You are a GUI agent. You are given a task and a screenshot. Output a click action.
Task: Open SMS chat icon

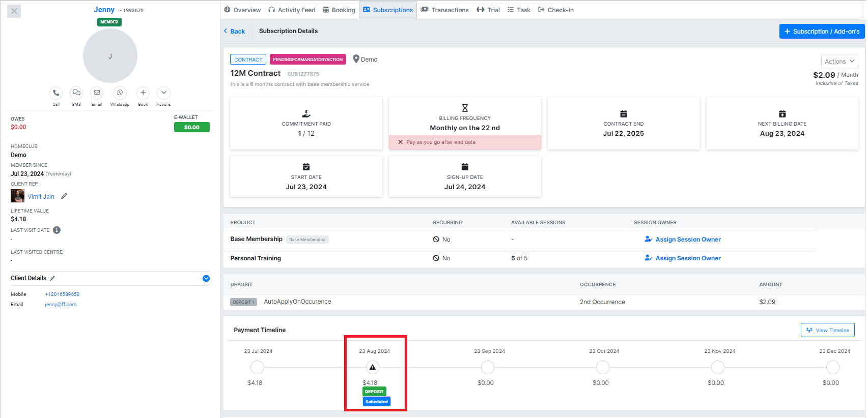(x=76, y=93)
